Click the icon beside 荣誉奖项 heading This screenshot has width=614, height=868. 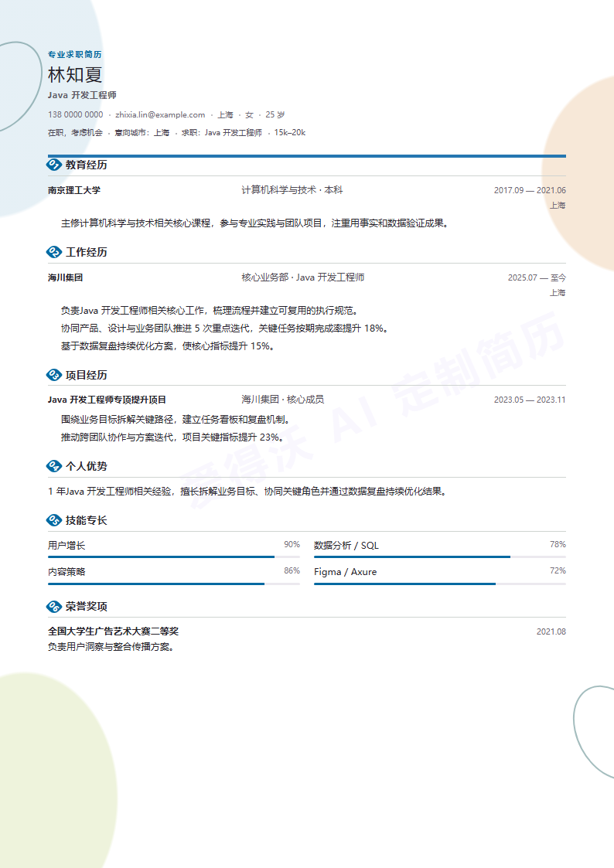53,606
